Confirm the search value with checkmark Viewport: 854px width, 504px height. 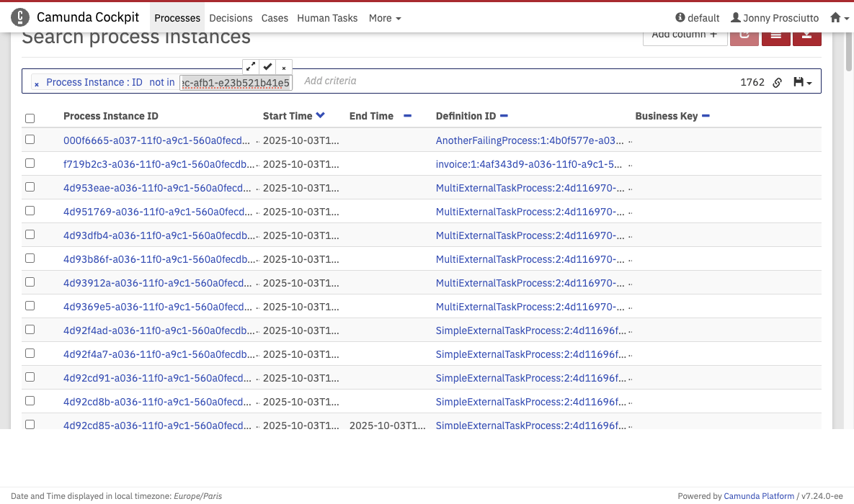coord(267,66)
